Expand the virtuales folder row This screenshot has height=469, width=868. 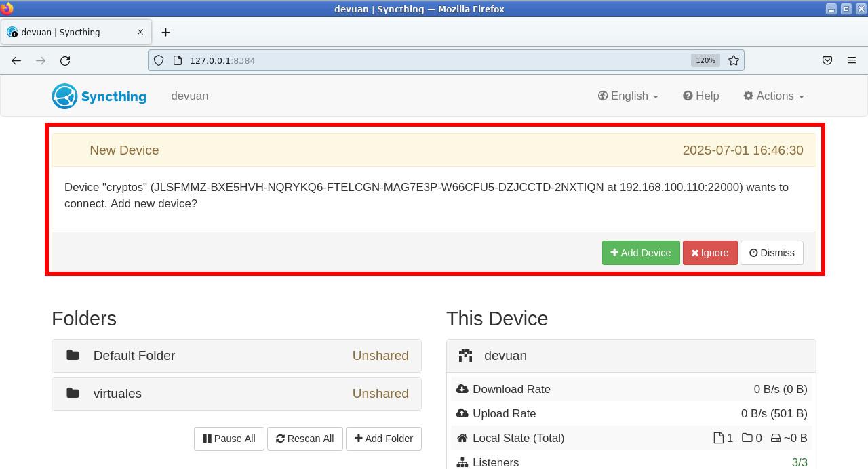pyautogui.click(x=236, y=394)
